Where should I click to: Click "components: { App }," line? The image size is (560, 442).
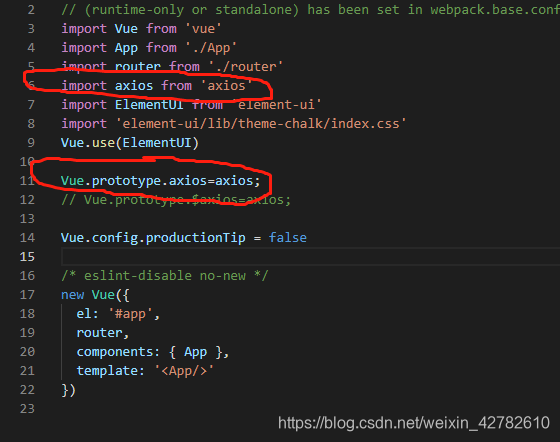[153, 352]
